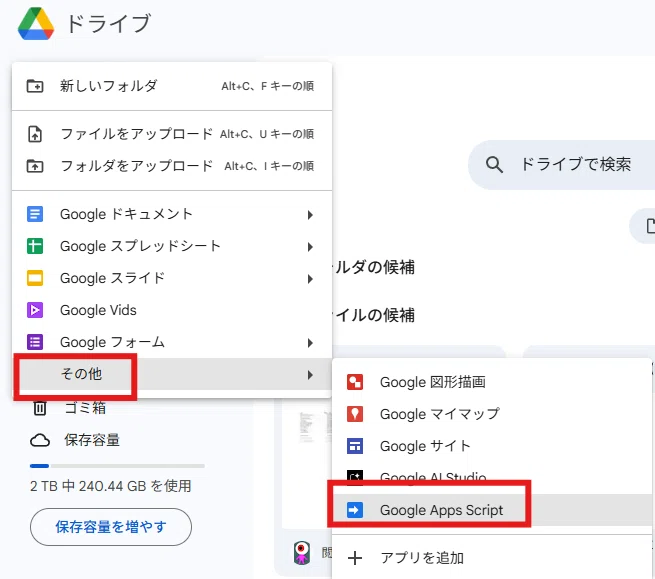Expand Google スライド submenu arrow
This screenshot has width=655, height=579.
[310, 279]
